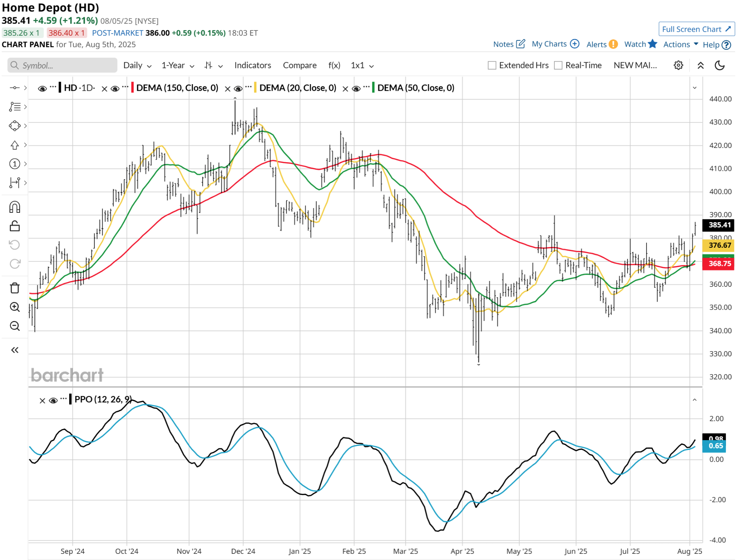Image resolution: width=746 pixels, height=560 pixels.
Task: Click the Full Screen Chart button
Action: click(696, 29)
